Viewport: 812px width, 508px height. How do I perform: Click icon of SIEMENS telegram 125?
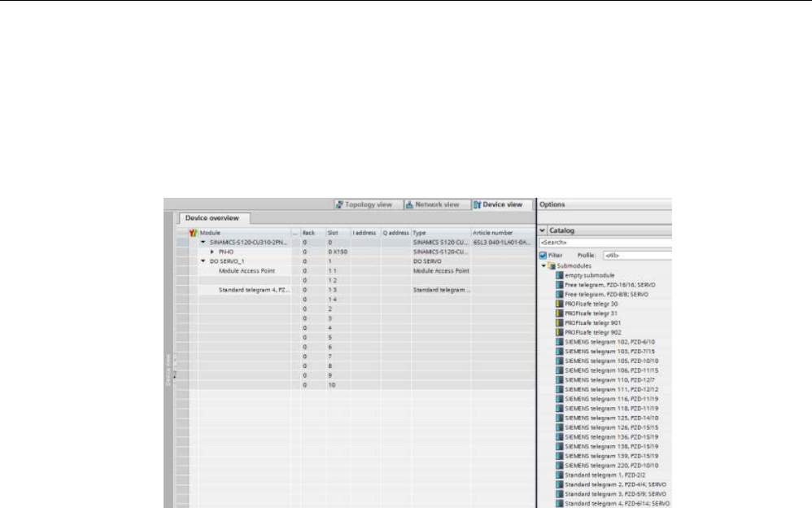[x=559, y=418]
